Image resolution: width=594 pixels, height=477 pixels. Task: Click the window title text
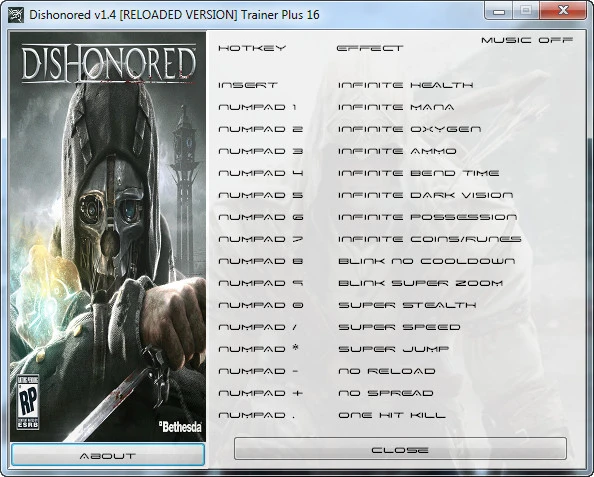click(174, 15)
